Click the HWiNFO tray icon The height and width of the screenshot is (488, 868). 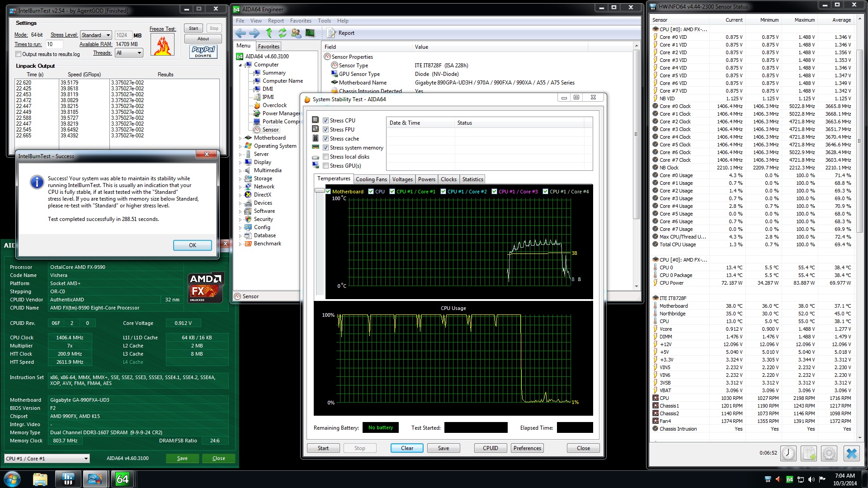(x=768, y=479)
